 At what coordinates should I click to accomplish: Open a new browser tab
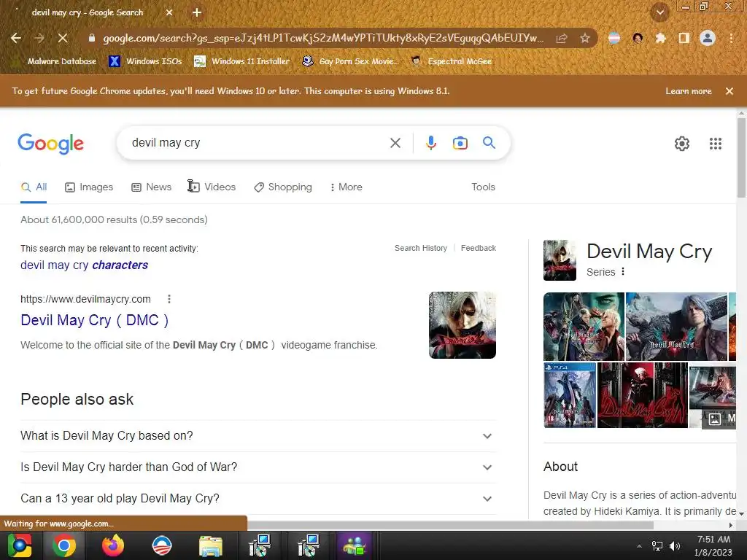pyautogui.click(x=197, y=13)
